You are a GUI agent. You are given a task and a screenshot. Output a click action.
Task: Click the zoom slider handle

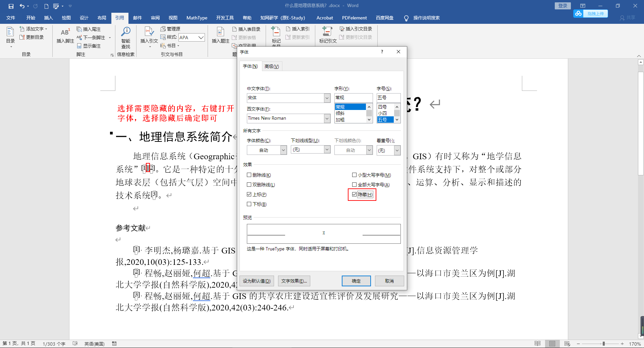[x=603, y=344]
